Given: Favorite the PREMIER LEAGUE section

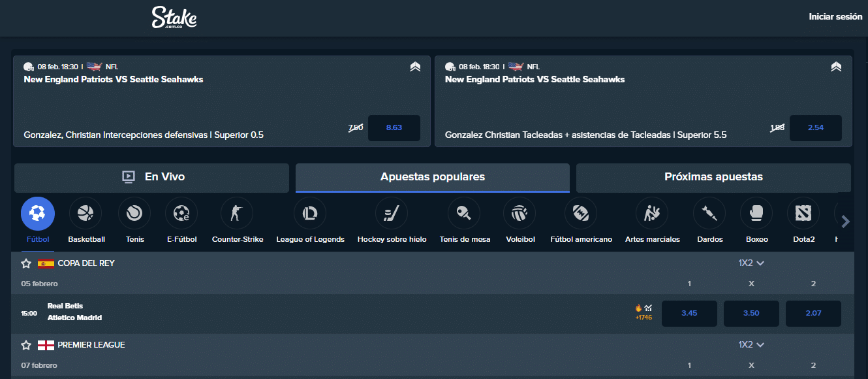Looking at the screenshot, I should [x=25, y=344].
